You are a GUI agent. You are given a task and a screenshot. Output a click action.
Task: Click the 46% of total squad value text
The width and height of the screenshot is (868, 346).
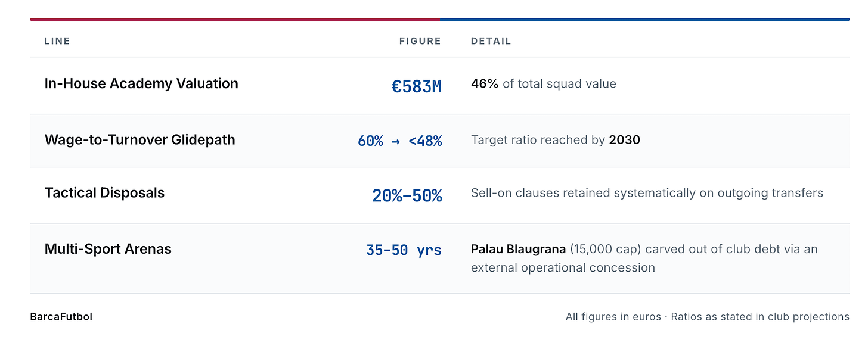[544, 84]
